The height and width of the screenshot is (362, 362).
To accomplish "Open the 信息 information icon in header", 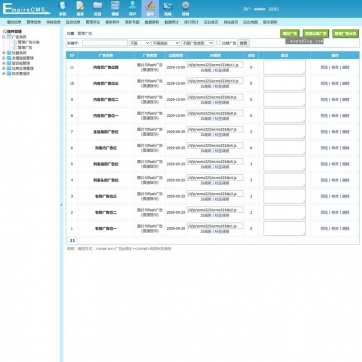I will (80, 8).
